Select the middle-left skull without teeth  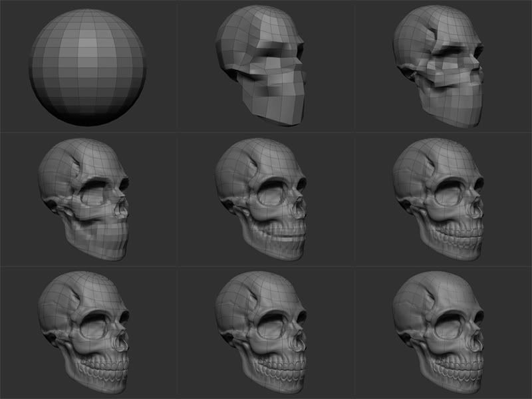(86, 198)
